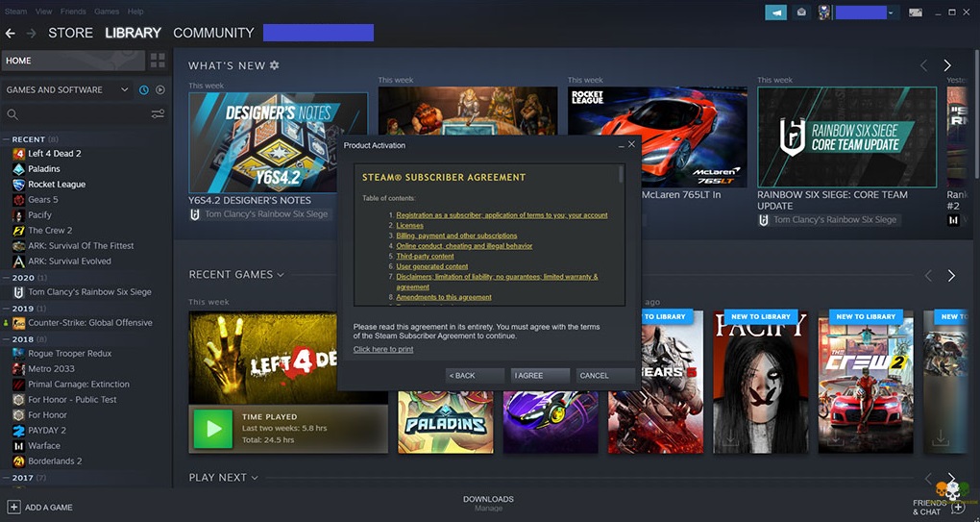980x522 pixels.
Task: Click the Rocket League list icon
Action: tap(19, 185)
